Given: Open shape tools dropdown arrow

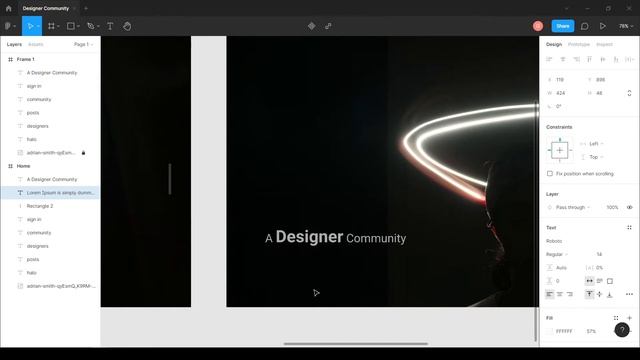Looking at the screenshot, I should tap(78, 27).
